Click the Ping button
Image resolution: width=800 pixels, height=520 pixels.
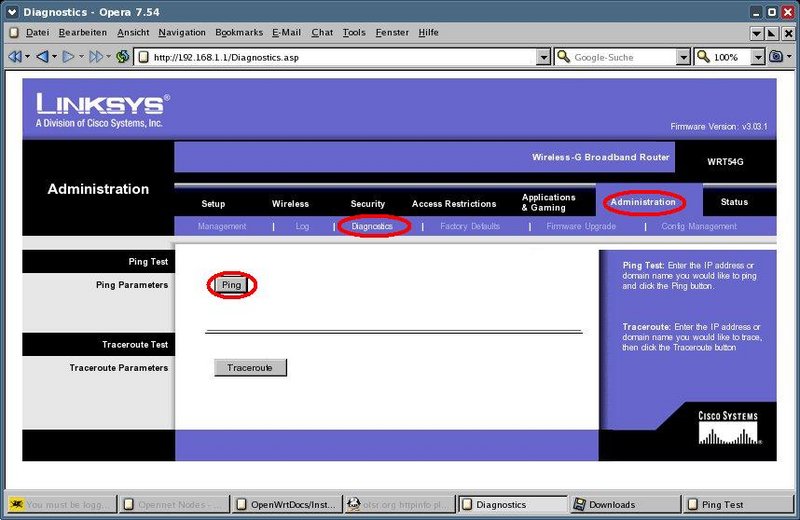pos(231,285)
